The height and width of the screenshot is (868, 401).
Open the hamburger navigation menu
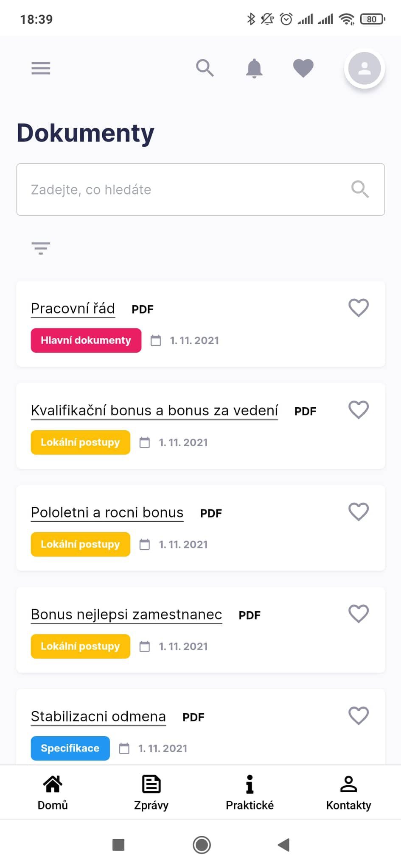(x=41, y=68)
